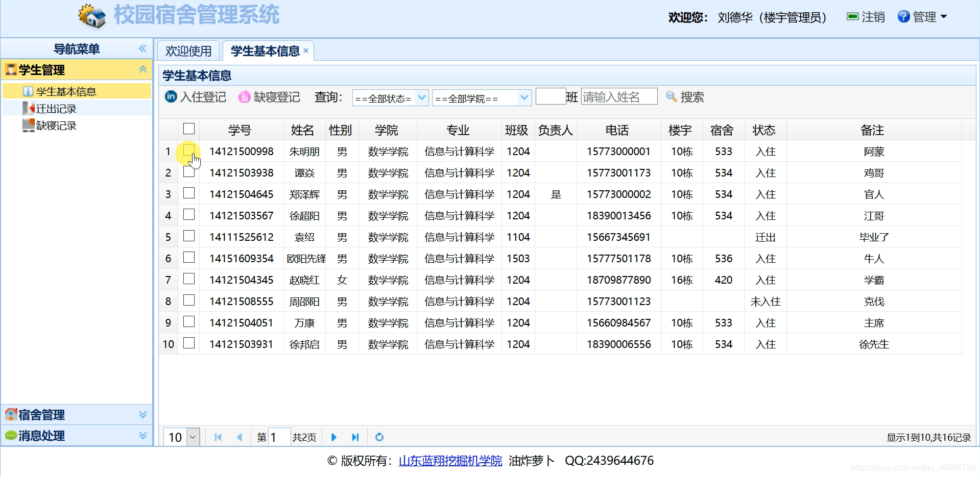Image resolution: width=980 pixels, height=477 pixels.
Task: Click the 入住登记 check-in icon
Action: pyautogui.click(x=171, y=96)
